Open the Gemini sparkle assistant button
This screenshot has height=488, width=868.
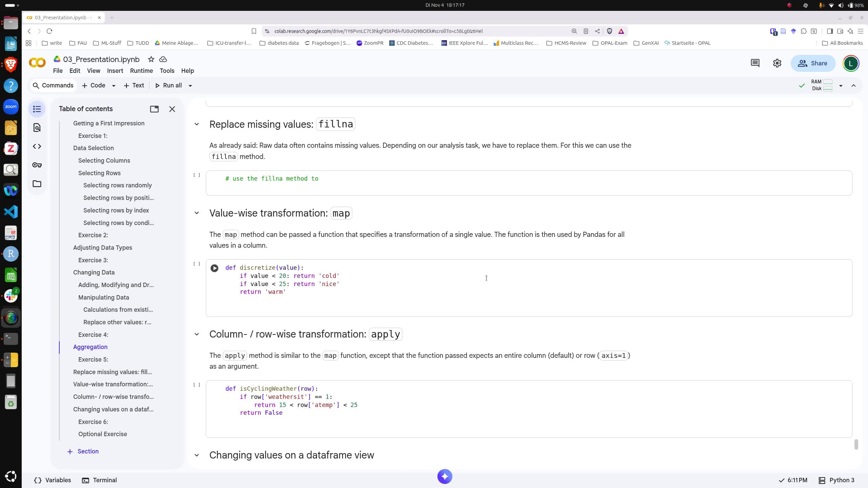tap(445, 476)
